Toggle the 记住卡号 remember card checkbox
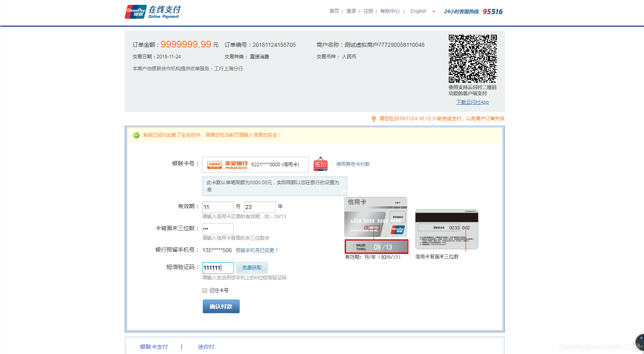Screen dimensions: 644x354 coord(205,290)
